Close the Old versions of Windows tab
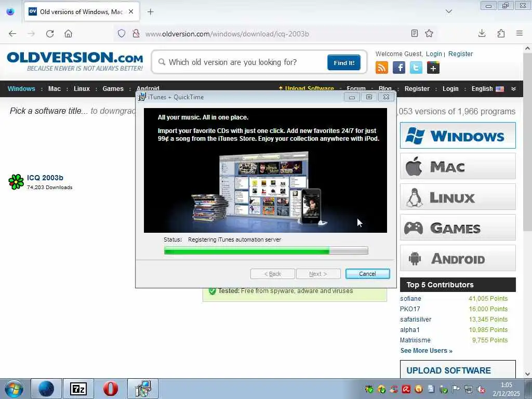The width and height of the screenshot is (532, 399). coord(131,11)
